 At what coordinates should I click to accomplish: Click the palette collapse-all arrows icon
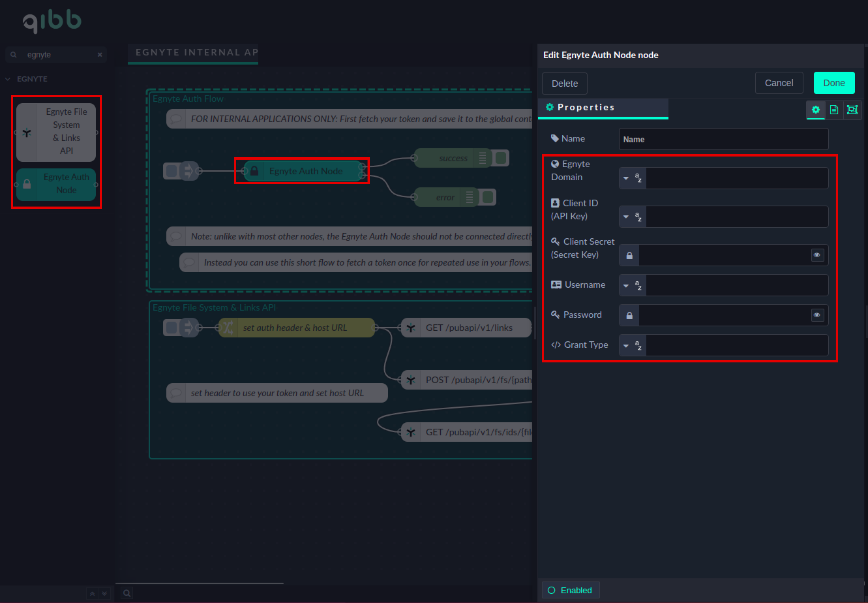(x=92, y=593)
